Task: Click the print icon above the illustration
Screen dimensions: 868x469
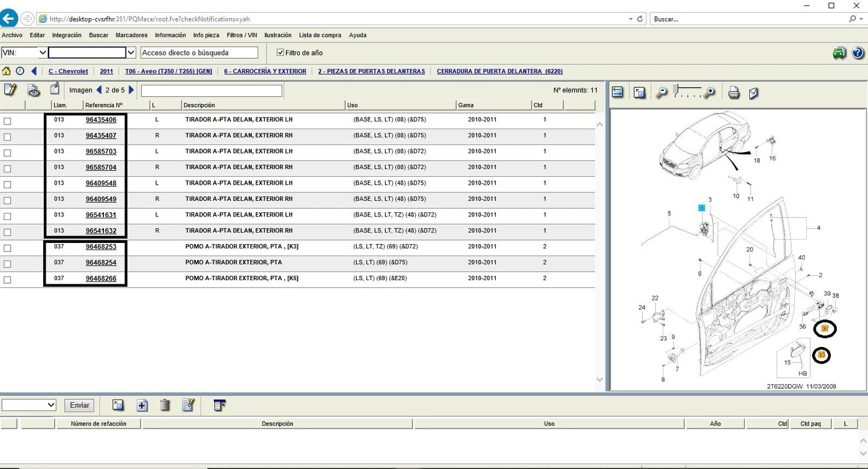Action: click(733, 93)
